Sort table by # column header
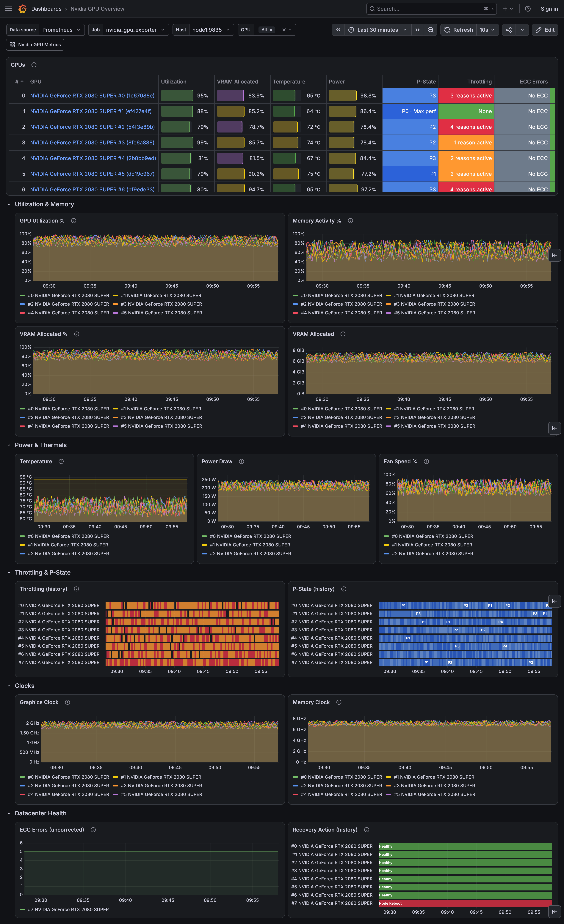The width and height of the screenshot is (564, 924). point(19,81)
